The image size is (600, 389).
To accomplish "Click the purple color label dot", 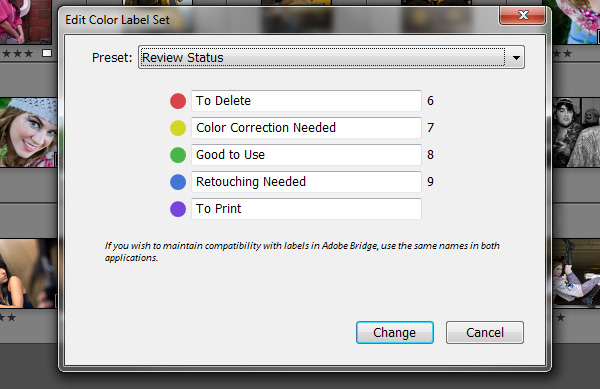I will [x=178, y=209].
